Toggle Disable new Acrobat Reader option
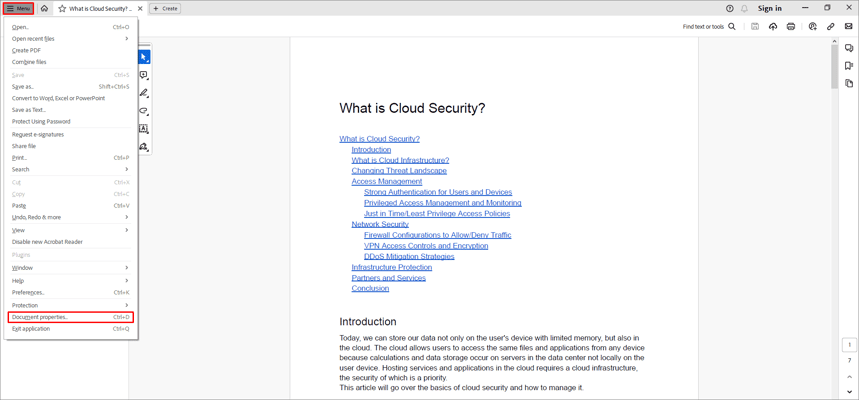The image size is (859, 400). tap(47, 242)
